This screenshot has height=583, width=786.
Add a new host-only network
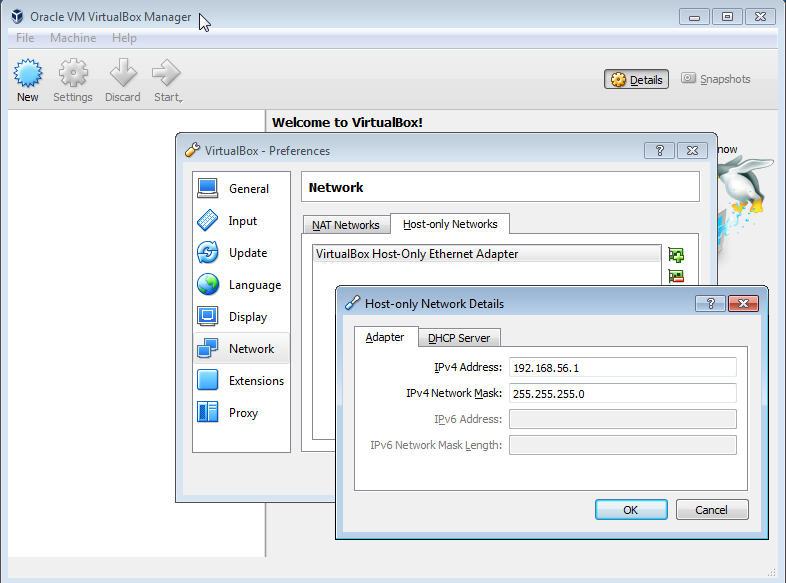tap(676, 255)
